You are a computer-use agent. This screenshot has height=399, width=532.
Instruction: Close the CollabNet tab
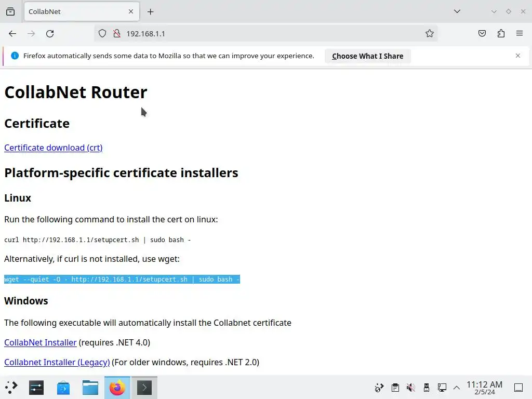131,11
